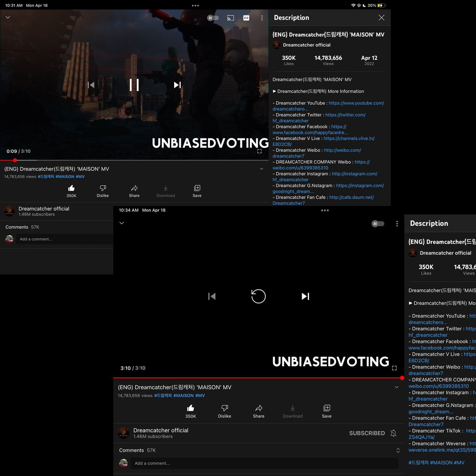Screen dimensions: 476x476
Task: Tap 14,783,656 Views count in top description
Action: (x=328, y=60)
